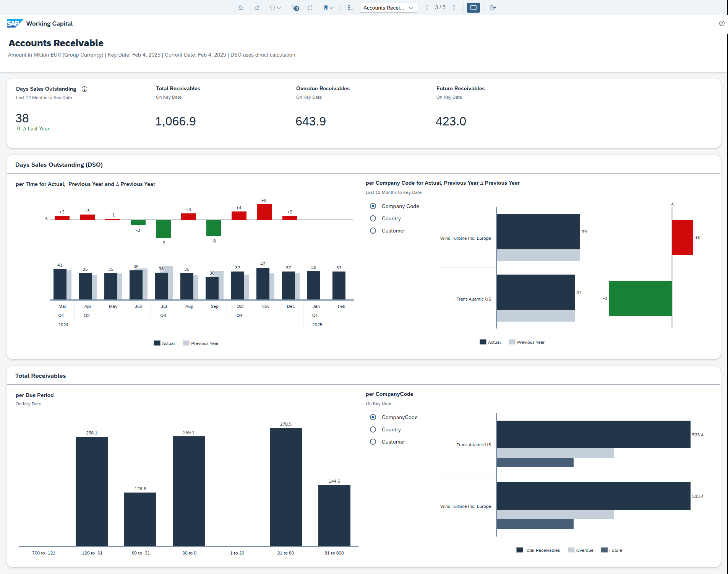Open the script variables dropdown
728x574 pixels.
pos(275,8)
